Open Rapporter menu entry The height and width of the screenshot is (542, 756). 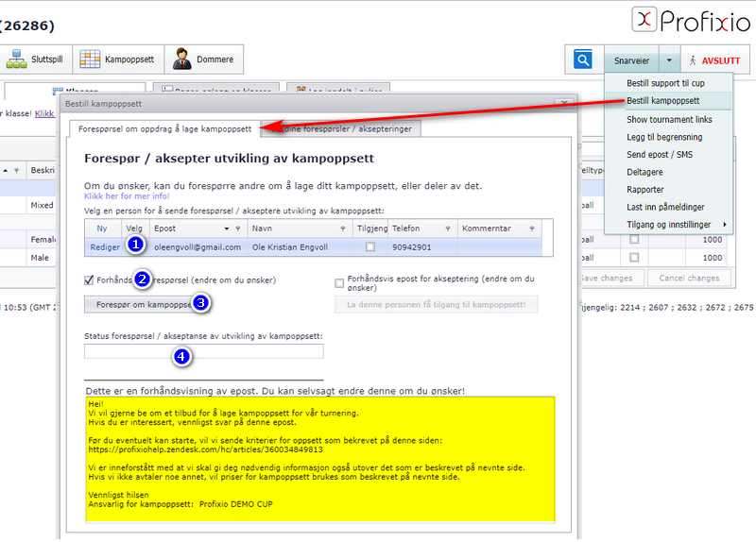[645, 190]
